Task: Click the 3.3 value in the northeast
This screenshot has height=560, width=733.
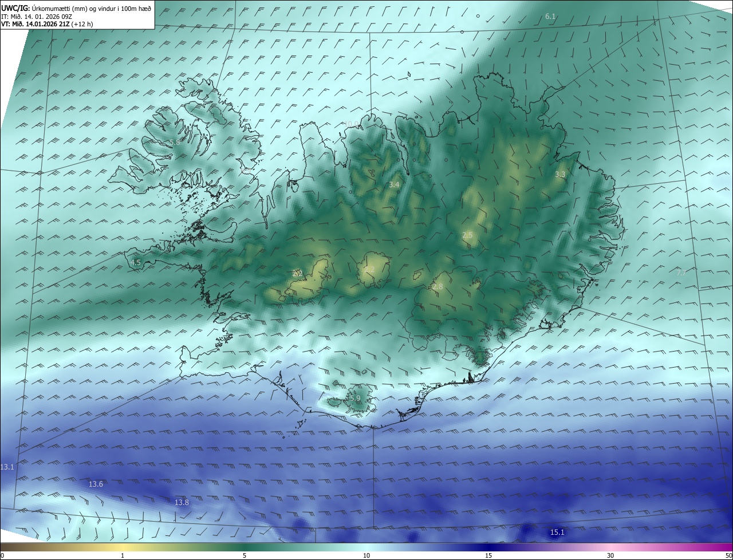Action: [560, 175]
